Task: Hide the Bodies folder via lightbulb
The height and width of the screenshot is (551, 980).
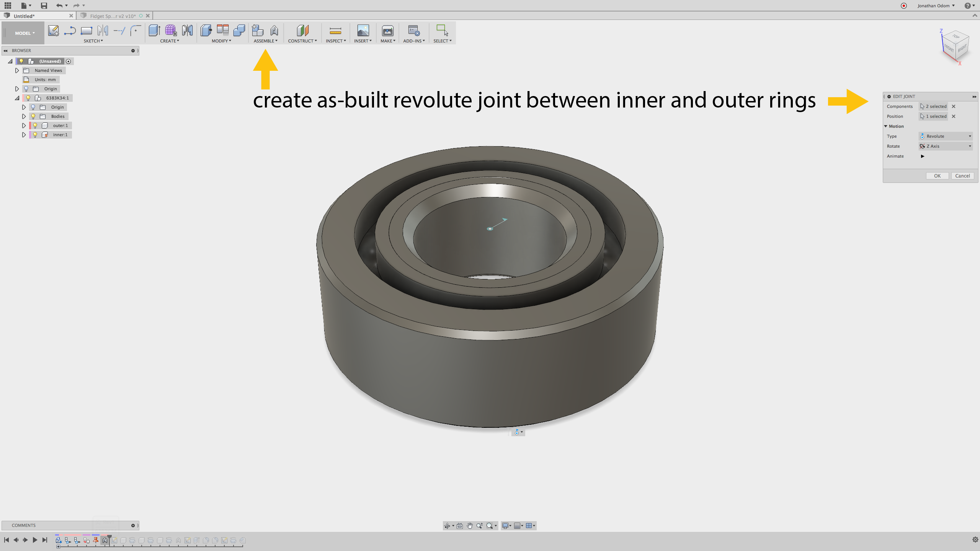Action: [33, 116]
